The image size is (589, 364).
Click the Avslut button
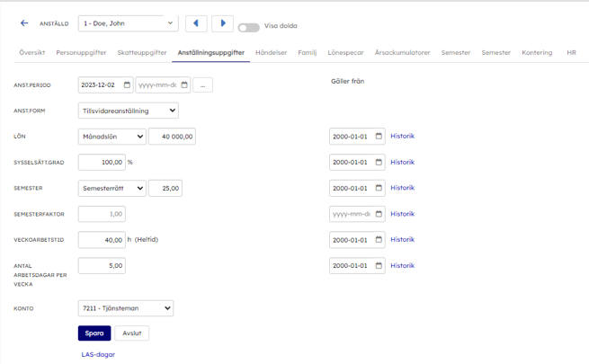(x=132, y=333)
